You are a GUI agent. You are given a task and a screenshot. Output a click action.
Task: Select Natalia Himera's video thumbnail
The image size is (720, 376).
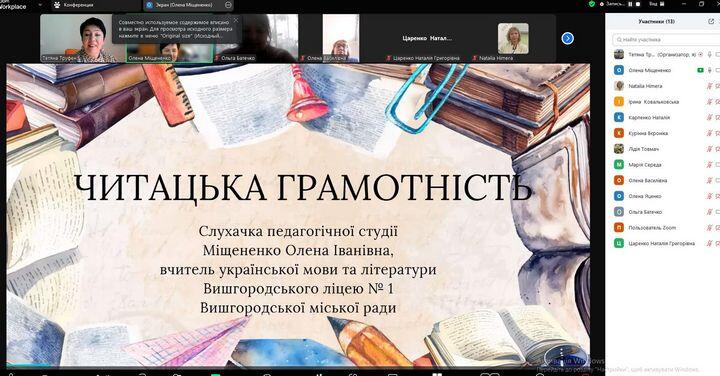tap(513, 39)
